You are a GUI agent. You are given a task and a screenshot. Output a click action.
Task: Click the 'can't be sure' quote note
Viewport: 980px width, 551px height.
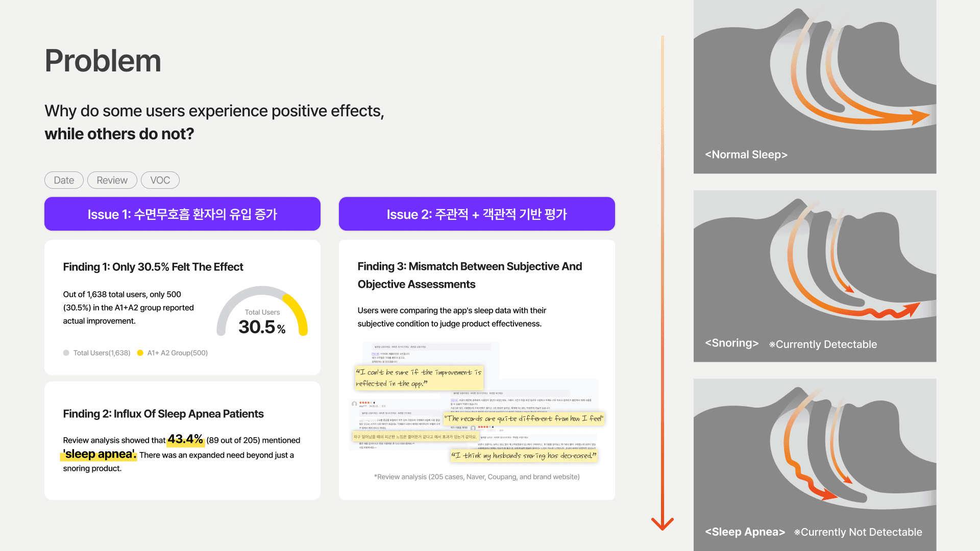pos(419,378)
